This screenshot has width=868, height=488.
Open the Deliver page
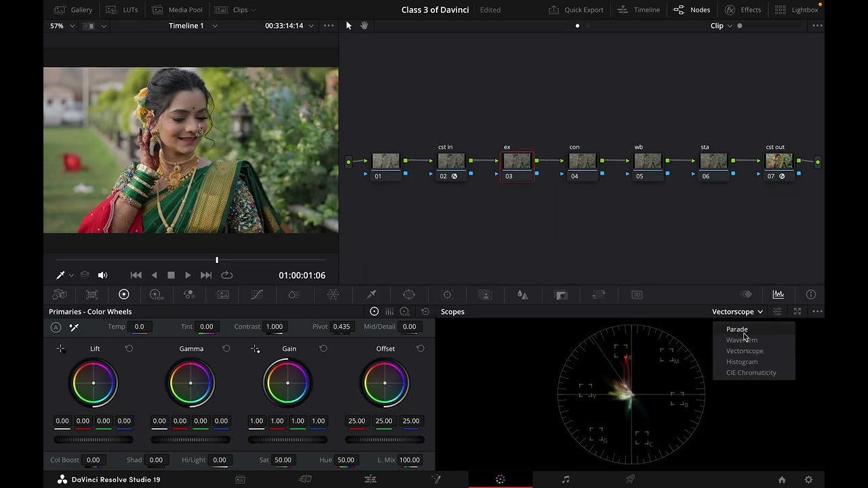(631, 479)
